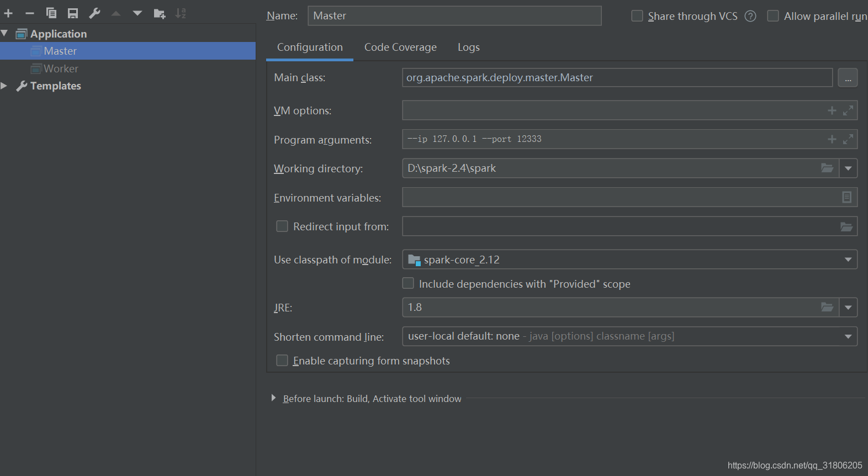The image size is (868, 476).
Task: Open the Use classpath of module dropdown
Action: pyautogui.click(x=848, y=260)
